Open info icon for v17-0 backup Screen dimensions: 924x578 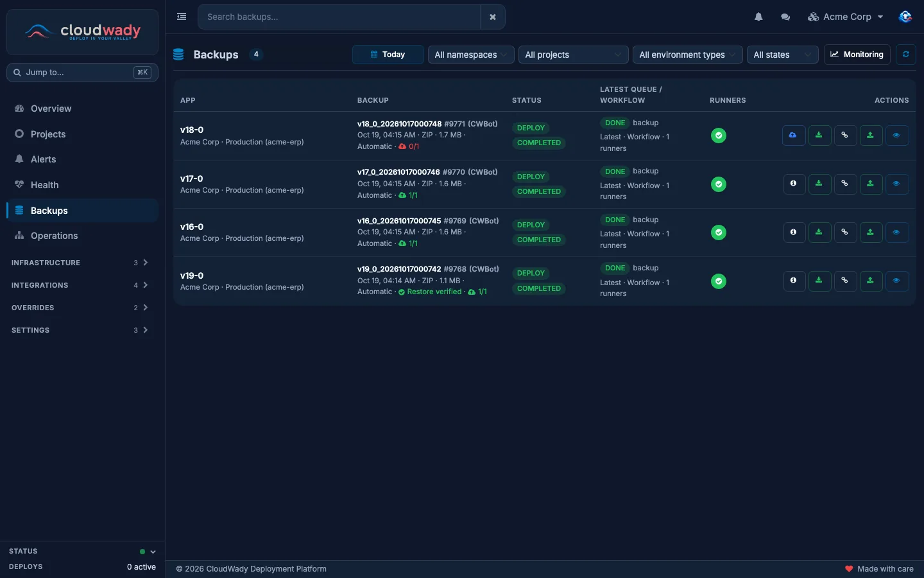[x=794, y=184]
